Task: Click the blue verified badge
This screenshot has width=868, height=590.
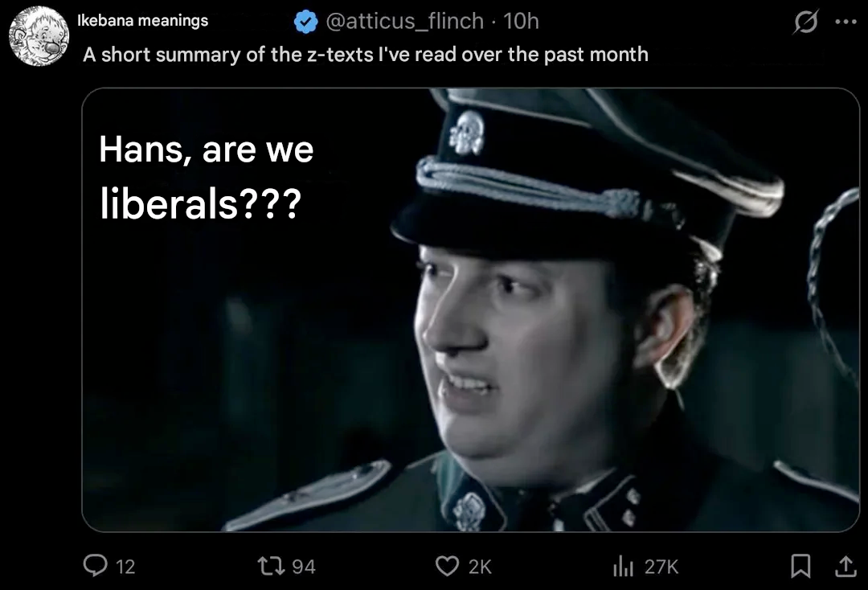Action: point(305,22)
